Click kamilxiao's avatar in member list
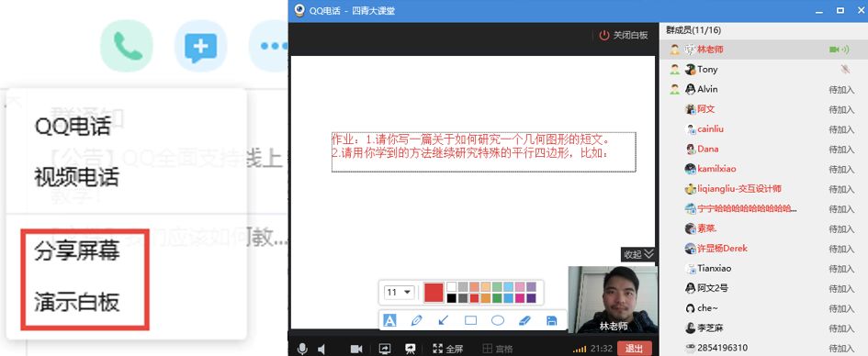Screen dimensions: 868x356 (x=691, y=169)
